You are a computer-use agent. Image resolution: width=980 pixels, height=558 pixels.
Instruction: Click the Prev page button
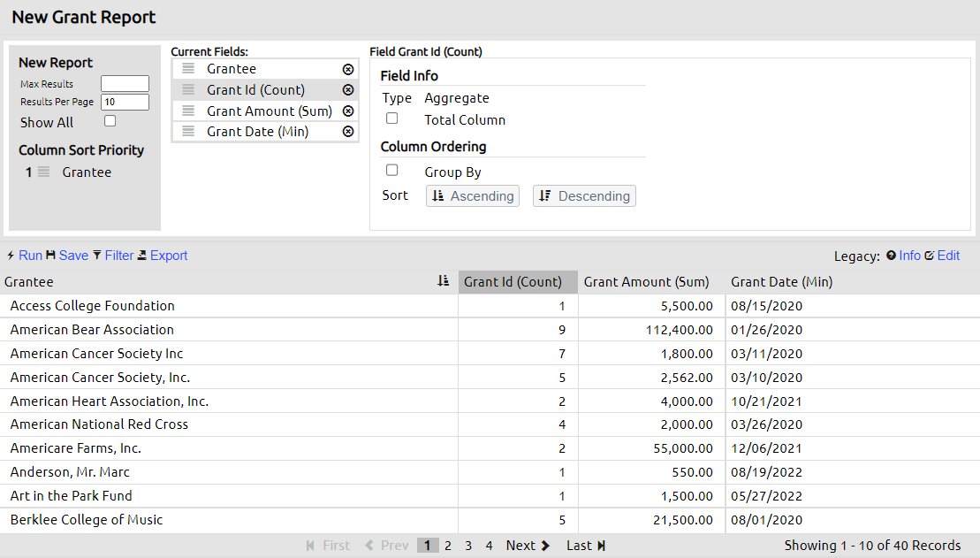coord(387,546)
